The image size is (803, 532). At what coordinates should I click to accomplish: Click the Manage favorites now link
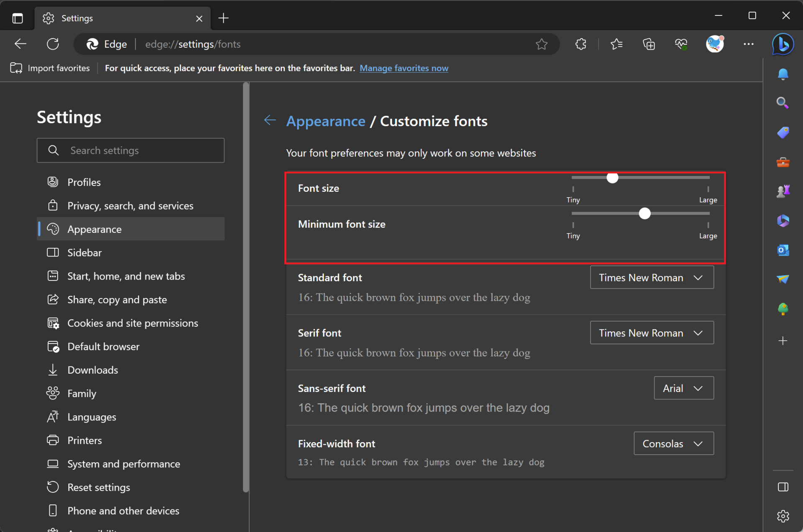(404, 68)
